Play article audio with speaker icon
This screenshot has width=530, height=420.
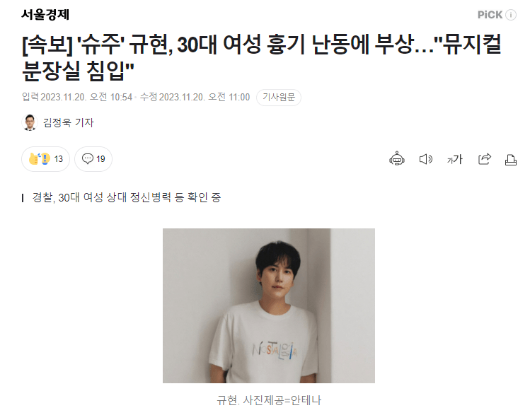pos(425,159)
